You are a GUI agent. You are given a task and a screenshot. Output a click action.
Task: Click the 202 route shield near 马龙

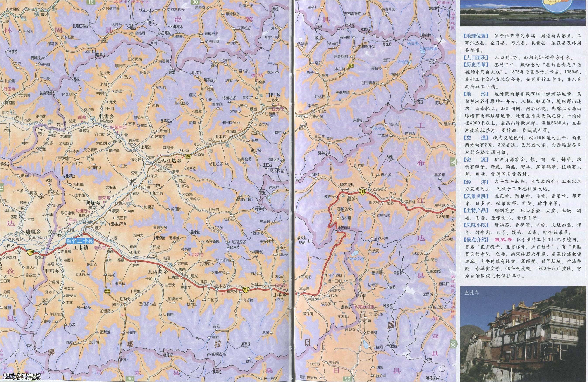tap(107, 291)
